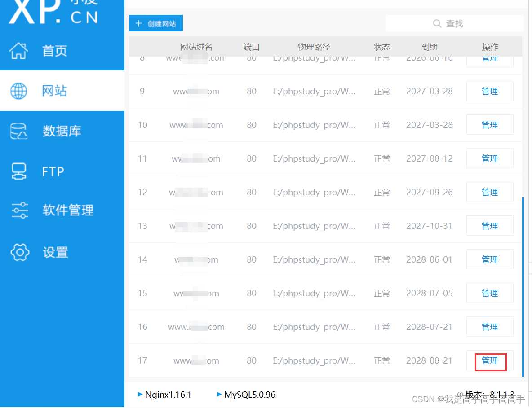Click 管理 for the row 9 website
532x408 pixels.
click(490, 91)
